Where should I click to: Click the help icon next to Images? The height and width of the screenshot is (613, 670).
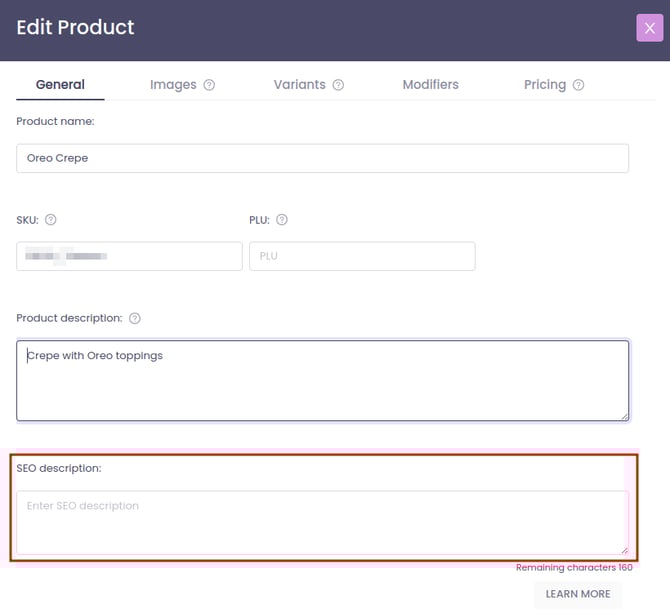pyautogui.click(x=209, y=85)
